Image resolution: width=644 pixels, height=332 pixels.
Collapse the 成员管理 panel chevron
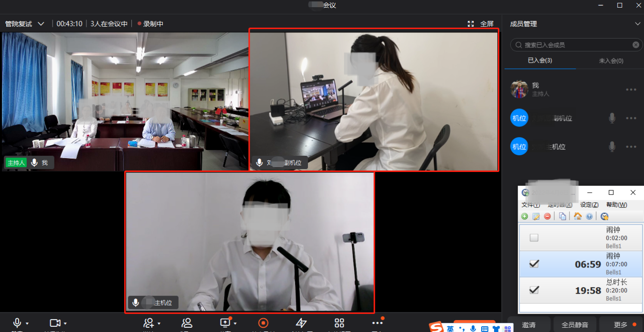tap(637, 24)
